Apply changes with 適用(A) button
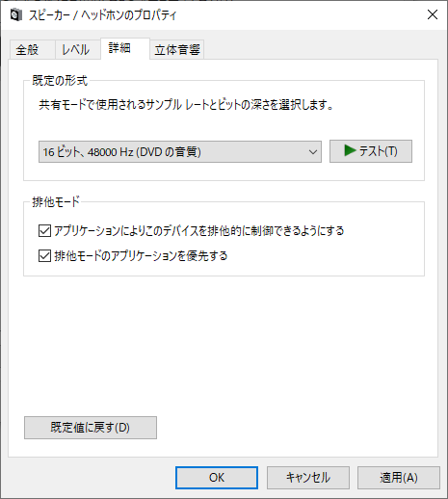The width and height of the screenshot is (448, 499). [x=399, y=478]
